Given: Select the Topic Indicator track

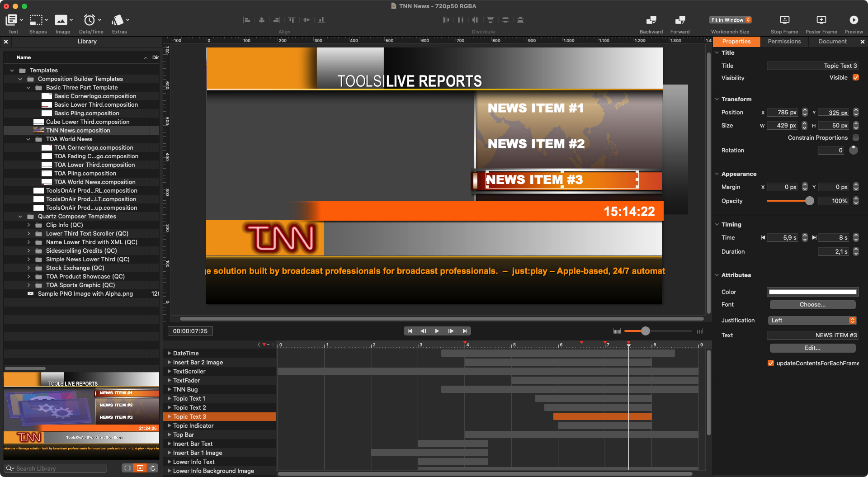Looking at the screenshot, I should click(x=220, y=425).
